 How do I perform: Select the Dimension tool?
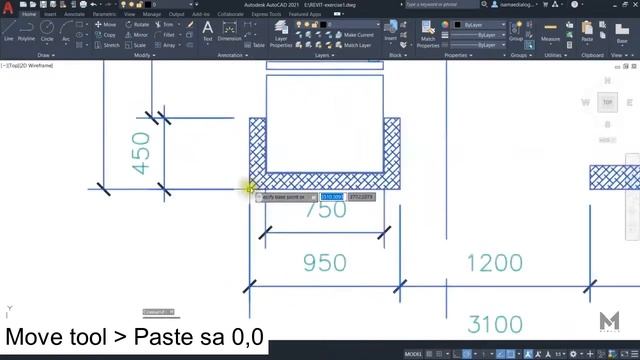pyautogui.click(x=229, y=31)
